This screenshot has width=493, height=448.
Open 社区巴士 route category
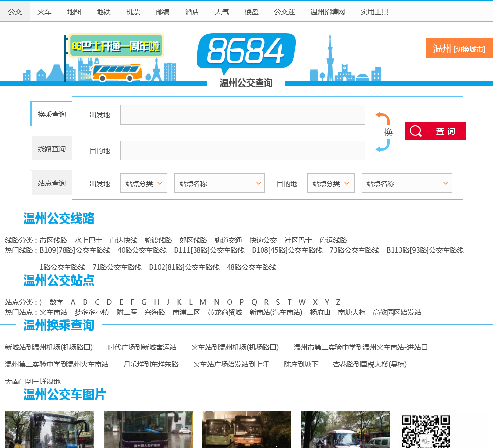pos(298,240)
